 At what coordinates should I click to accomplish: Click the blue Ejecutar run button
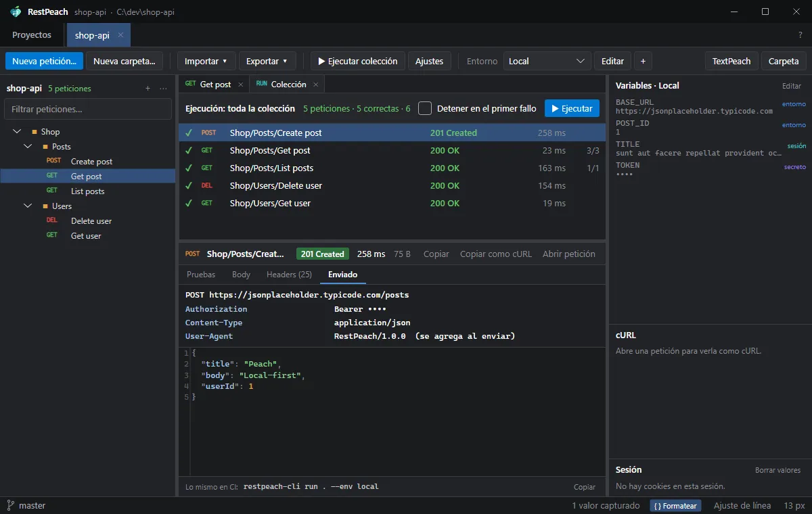click(x=572, y=108)
